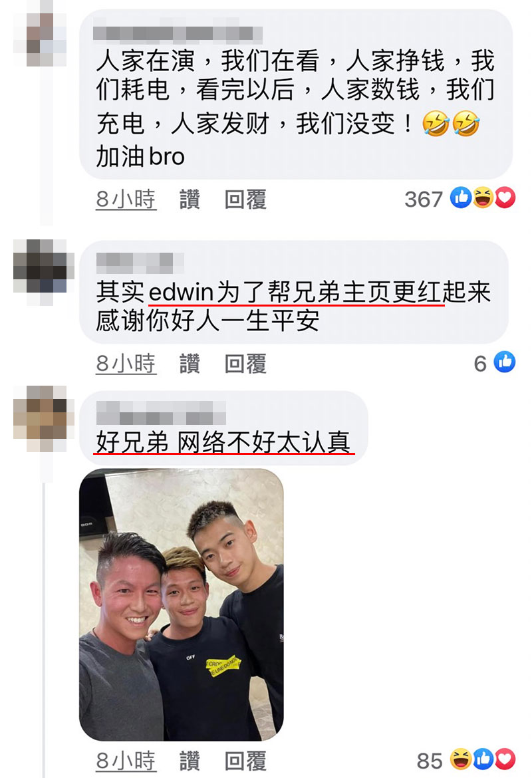Click the heart reaction icon on photo comment
The image size is (532, 778).
tap(505, 759)
